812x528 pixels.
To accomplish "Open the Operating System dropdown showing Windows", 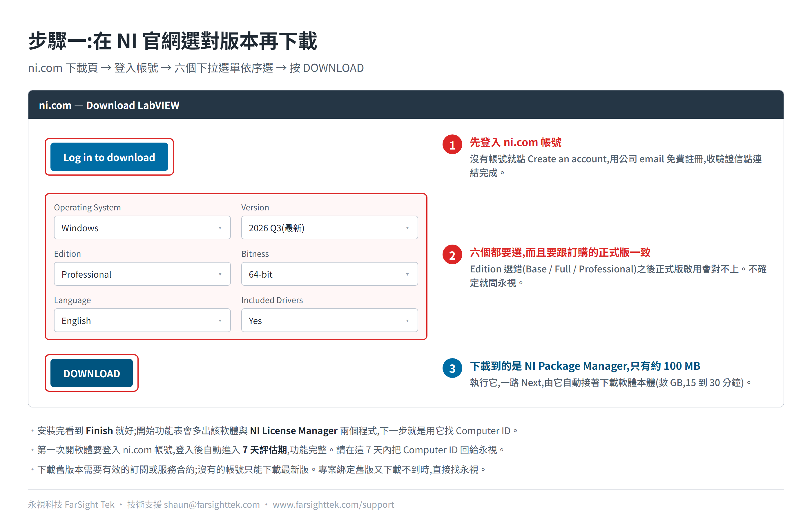I will (x=142, y=227).
